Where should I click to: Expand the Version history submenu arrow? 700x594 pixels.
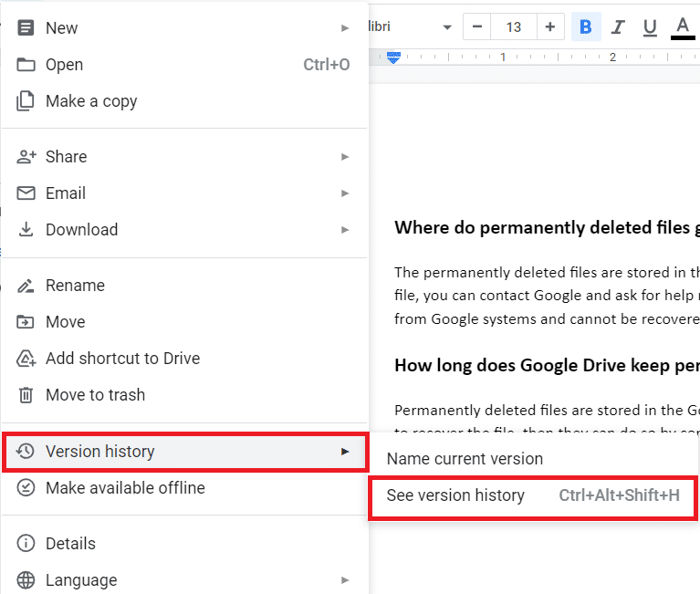tap(345, 452)
